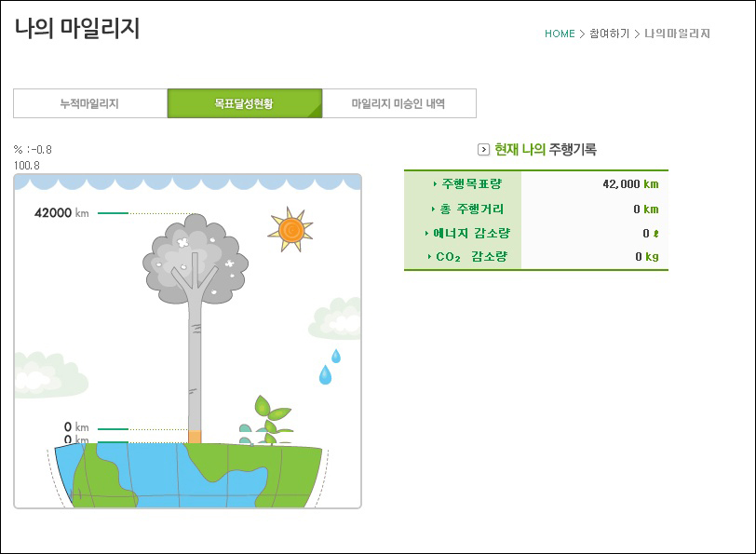Click the orange sun icon
This screenshot has width=756, height=554.
point(290,229)
